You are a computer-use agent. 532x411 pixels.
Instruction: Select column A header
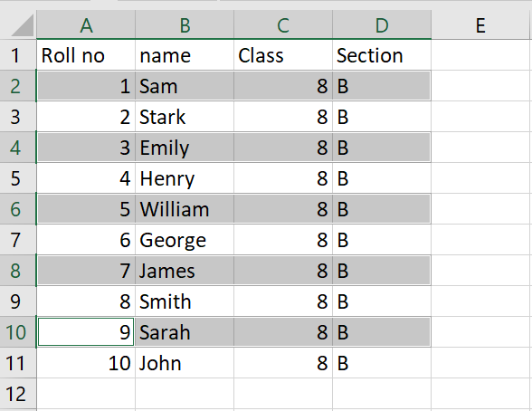coord(86,25)
